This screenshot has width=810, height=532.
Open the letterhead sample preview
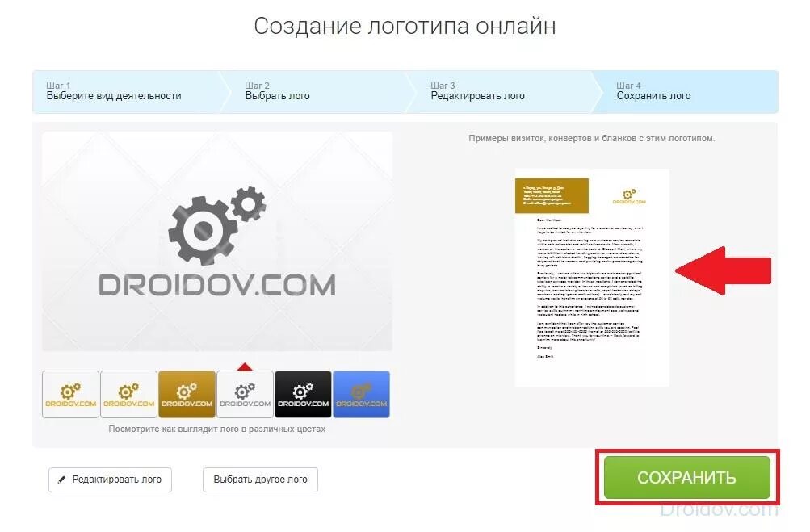coord(592,278)
